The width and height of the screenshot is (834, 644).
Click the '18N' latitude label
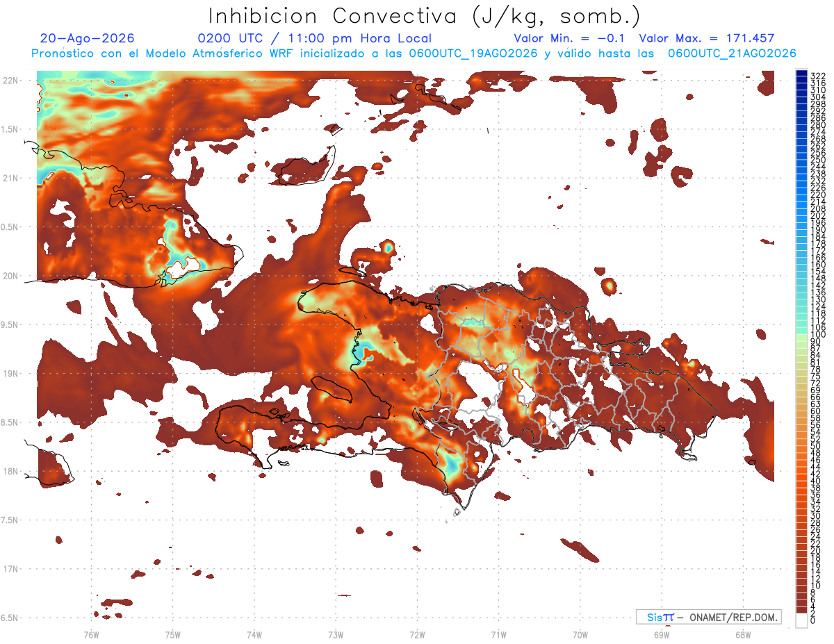pos(10,471)
